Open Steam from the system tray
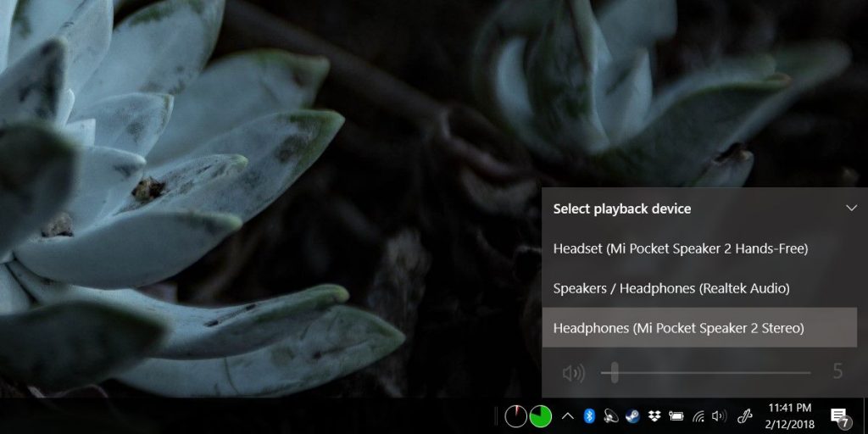Screen dimensions: 868x434 632,416
